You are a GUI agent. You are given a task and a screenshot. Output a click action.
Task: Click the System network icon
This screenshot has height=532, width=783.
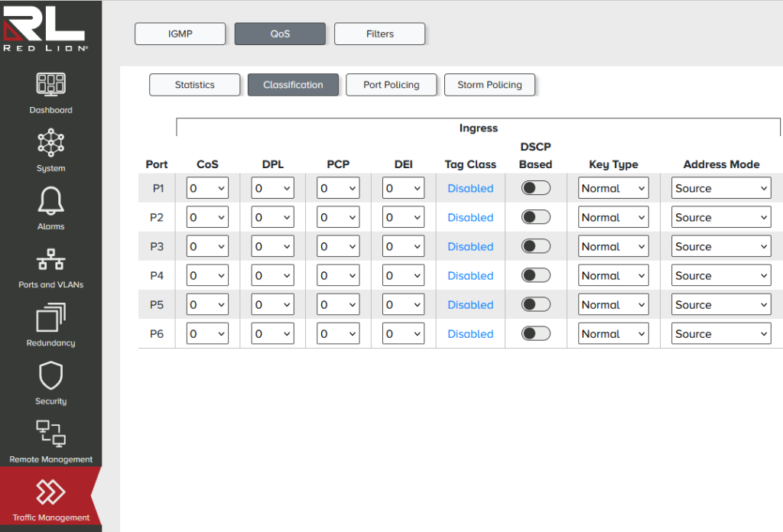pyautogui.click(x=50, y=142)
